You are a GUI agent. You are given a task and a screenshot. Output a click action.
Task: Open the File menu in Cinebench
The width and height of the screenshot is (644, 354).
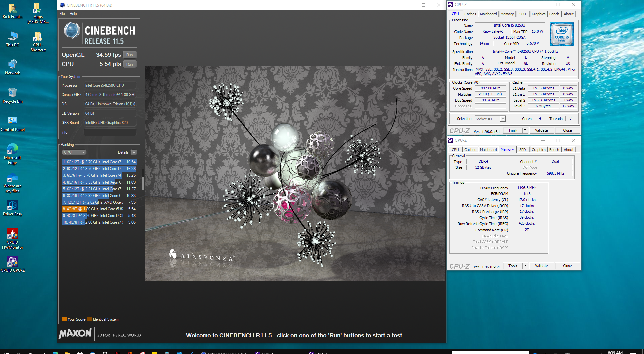tap(62, 14)
